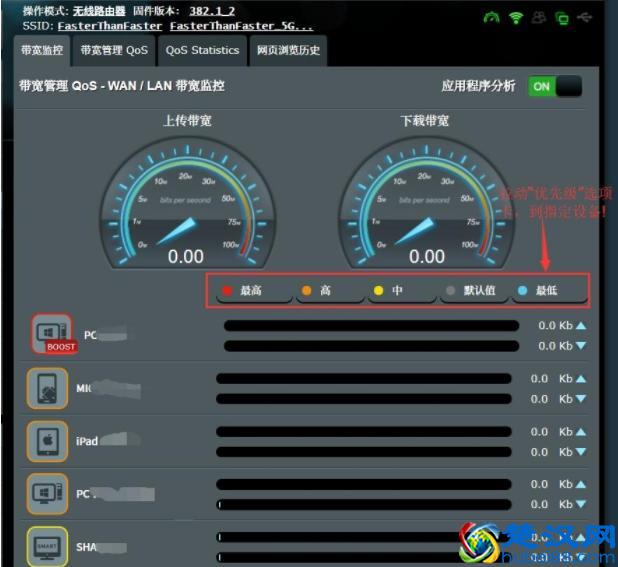This screenshot has height=567, width=618.
Task: Click the second PC download traffic bar
Action: (x=364, y=505)
